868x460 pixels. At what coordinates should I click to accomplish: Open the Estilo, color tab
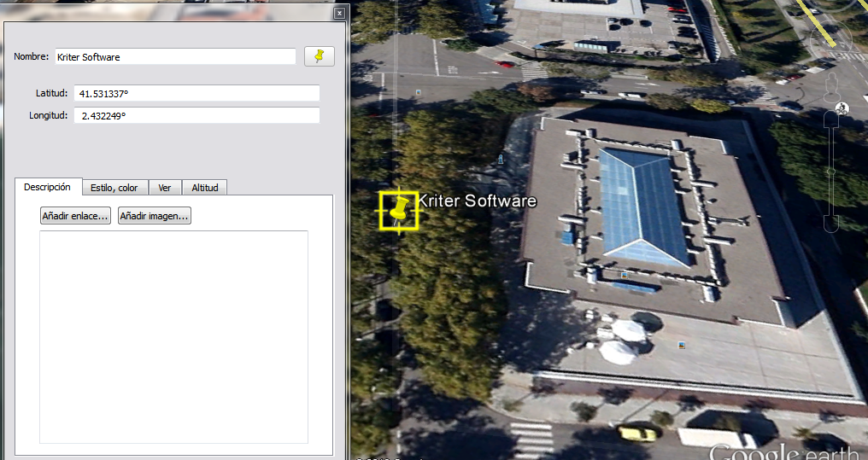point(114,188)
